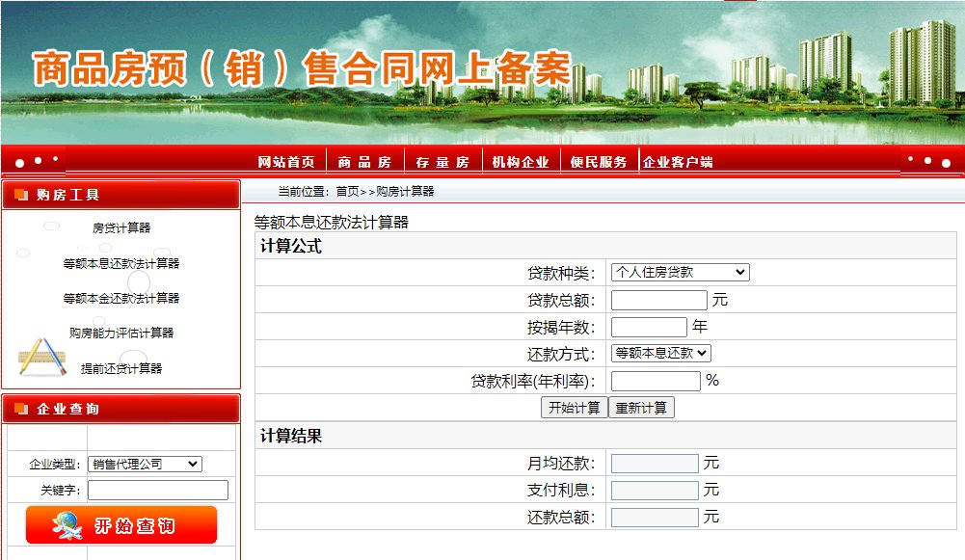Click the 企业客户端 menu item
The image size is (965, 560).
[678, 162]
